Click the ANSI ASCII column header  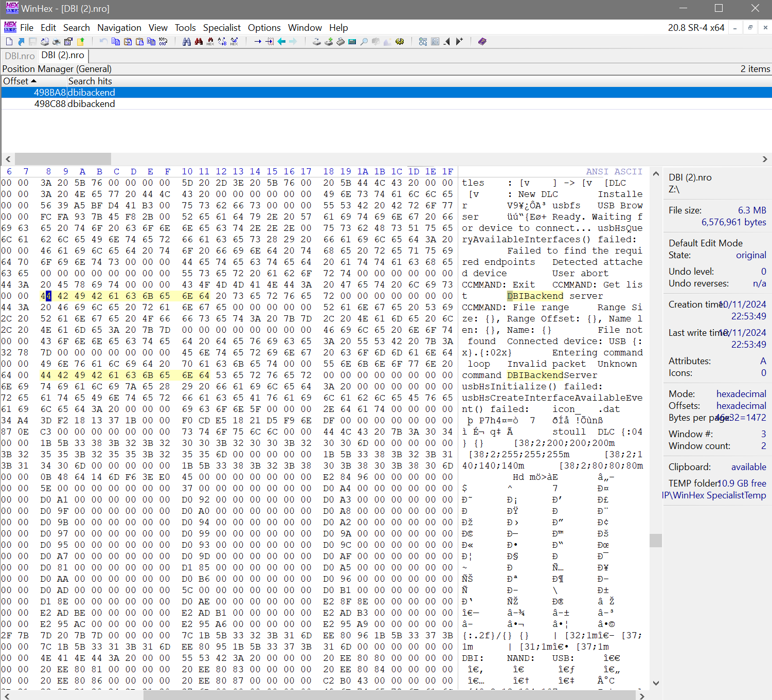[x=614, y=172]
